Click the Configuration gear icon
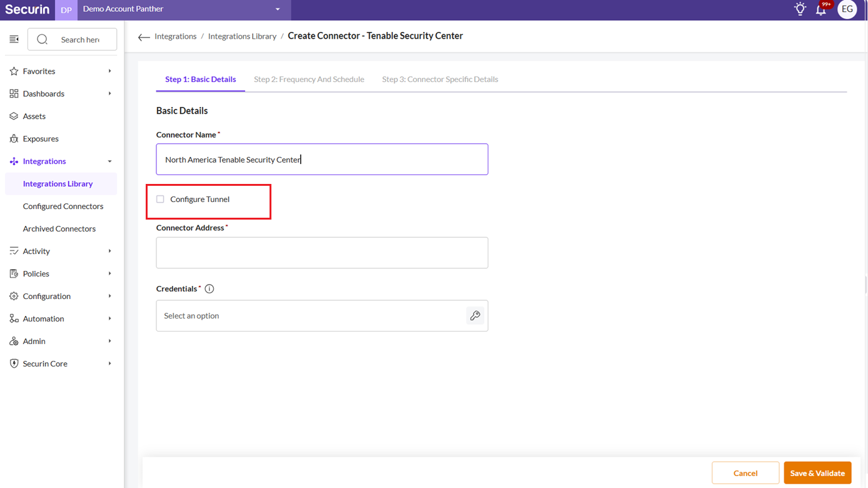The image size is (868, 488). [x=14, y=297]
